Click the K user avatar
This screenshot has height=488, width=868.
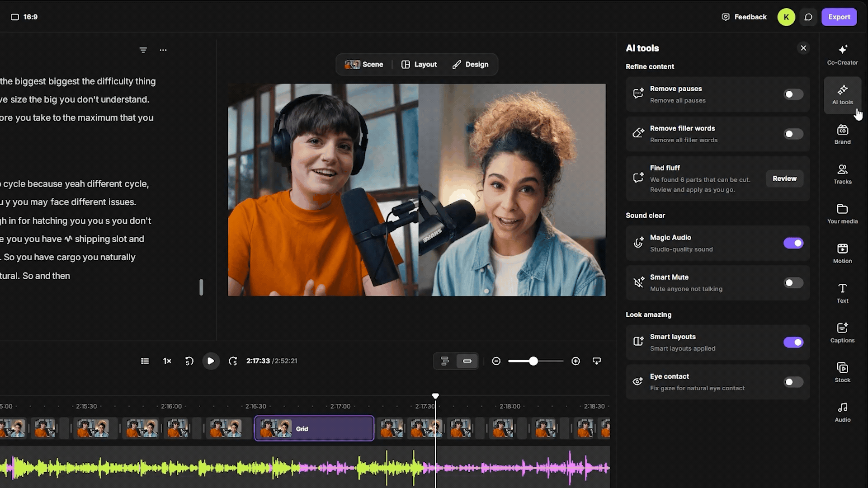[x=786, y=17]
